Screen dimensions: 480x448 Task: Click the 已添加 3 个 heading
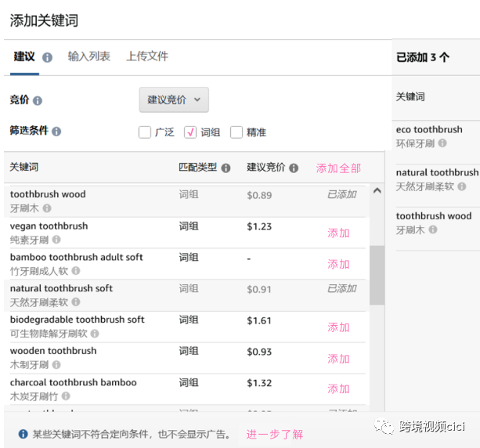tap(423, 57)
